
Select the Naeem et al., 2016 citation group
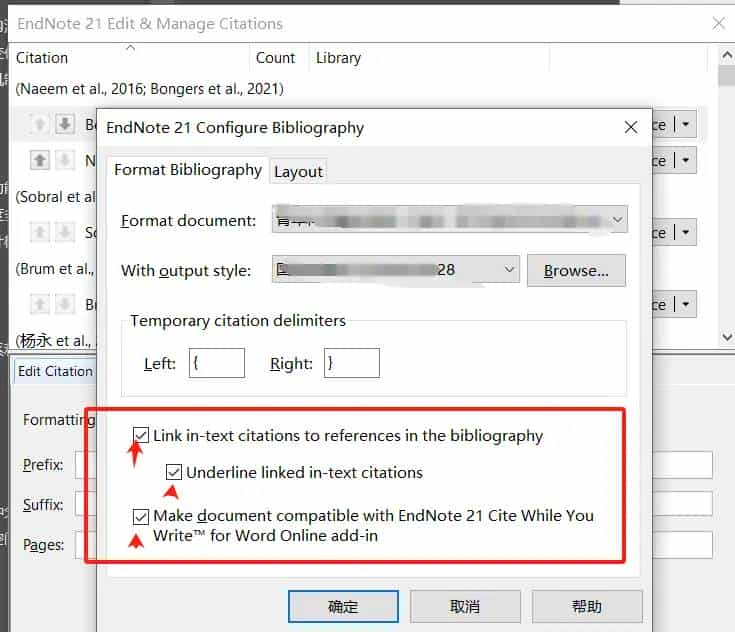(x=150, y=89)
